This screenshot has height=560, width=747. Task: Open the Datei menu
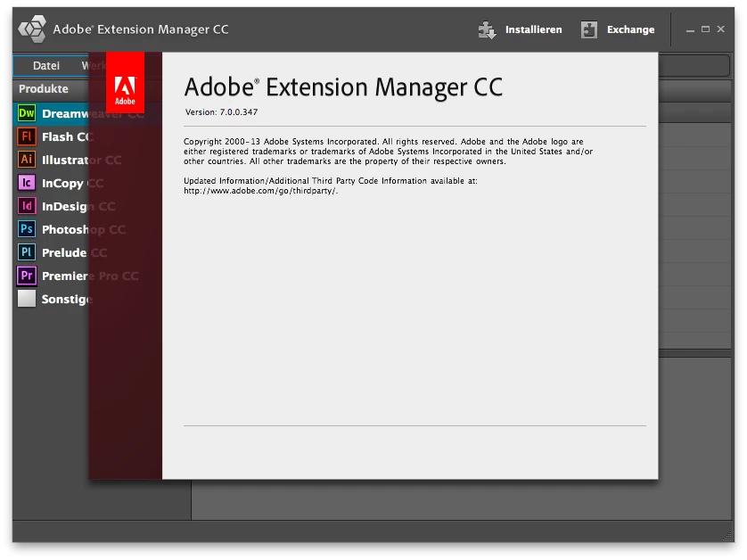point(46,66)
